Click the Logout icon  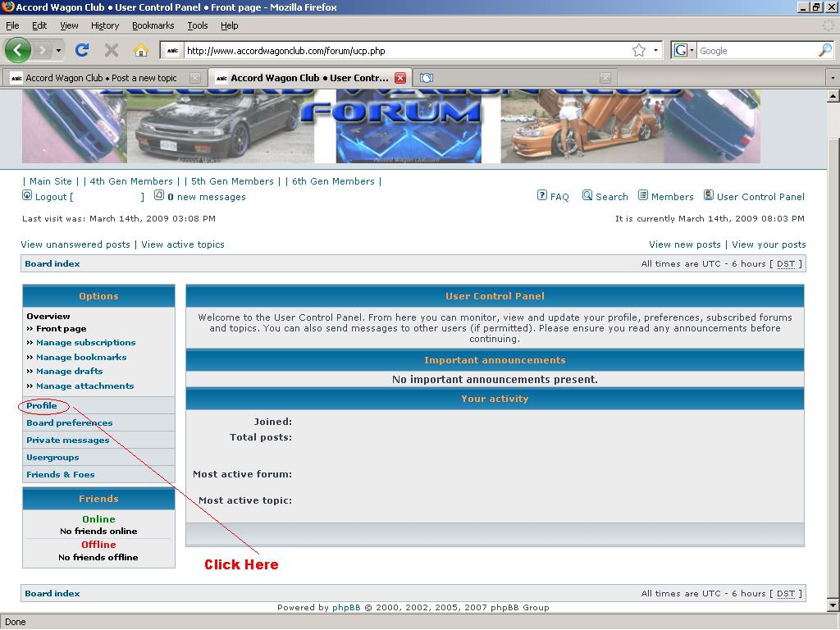27,195
